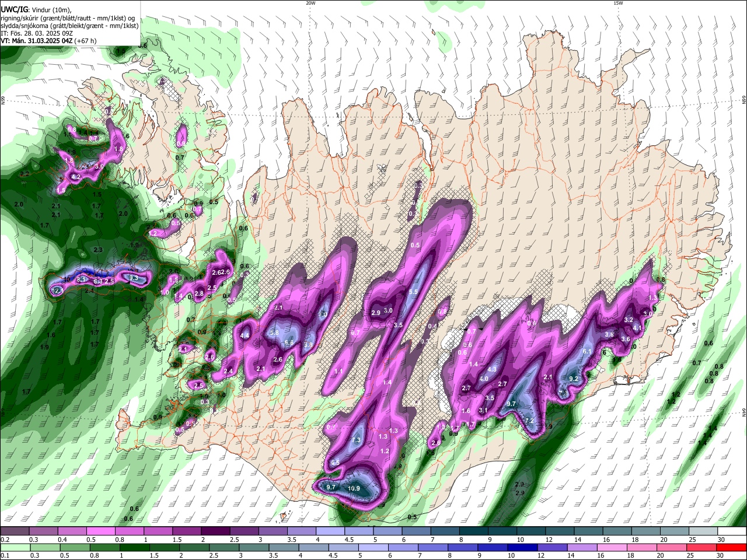
Task: Click the 'slydda/snjókoma' legend description line
Action: (x=69, y=26)
